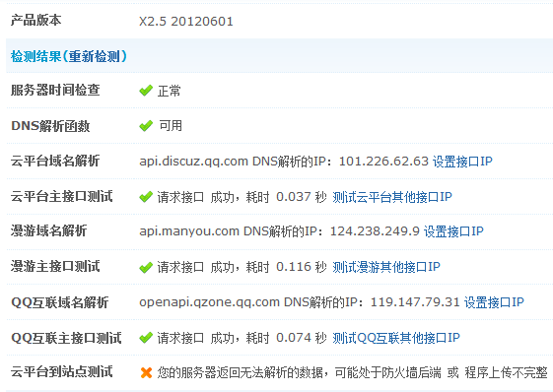Select the version text X2.5 20120601
The width and height of the screenshot is (553, 392).
pos(186,22)
